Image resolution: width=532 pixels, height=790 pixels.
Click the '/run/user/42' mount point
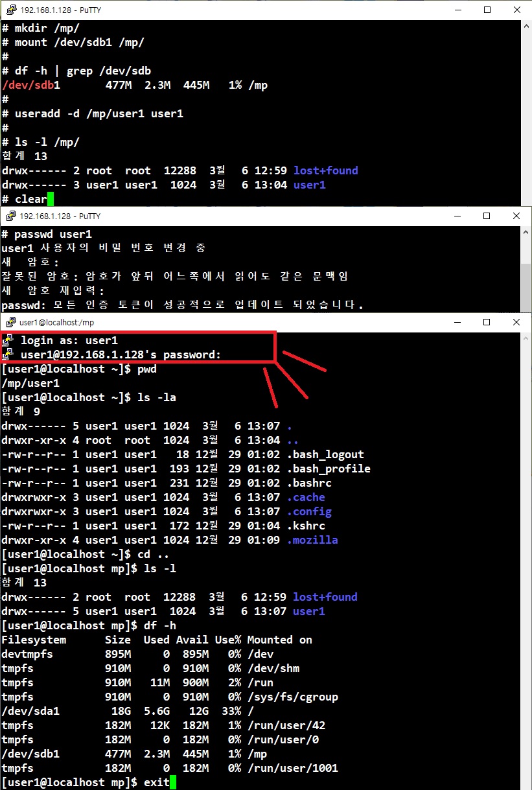(286, 726)
